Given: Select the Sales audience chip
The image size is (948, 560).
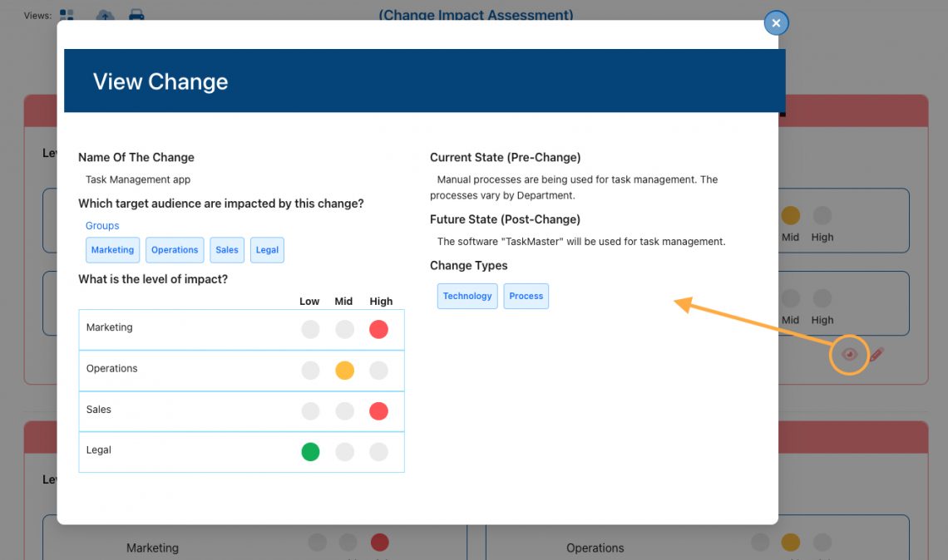Looking at the screenshot, I should (227, 249).
